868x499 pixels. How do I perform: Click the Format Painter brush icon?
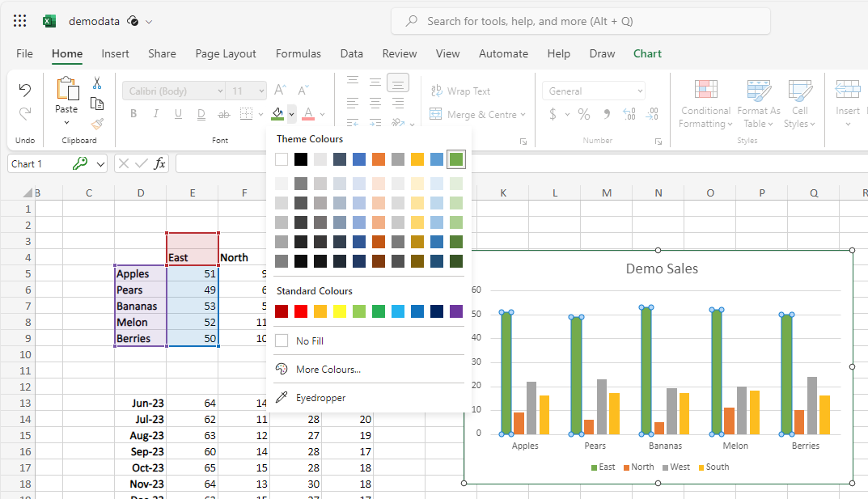[97, 124]
